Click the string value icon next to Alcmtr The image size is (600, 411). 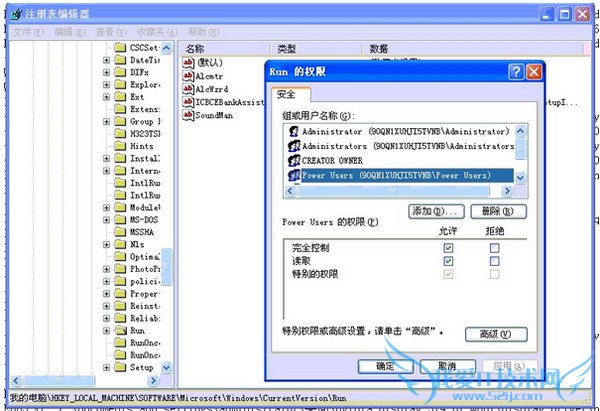click(188, 76)
